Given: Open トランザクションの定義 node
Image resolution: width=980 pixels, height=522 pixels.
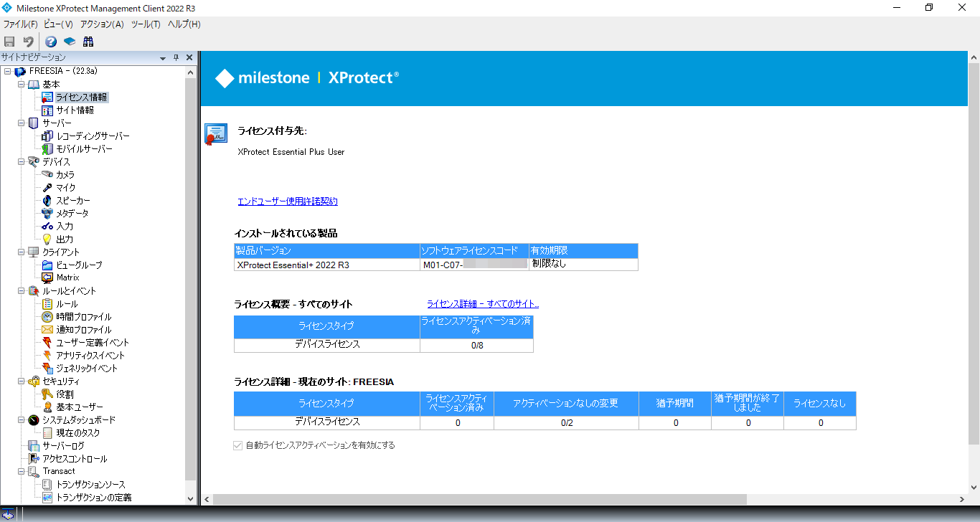Looking at the screenshot, I should [x=93, y=497].
